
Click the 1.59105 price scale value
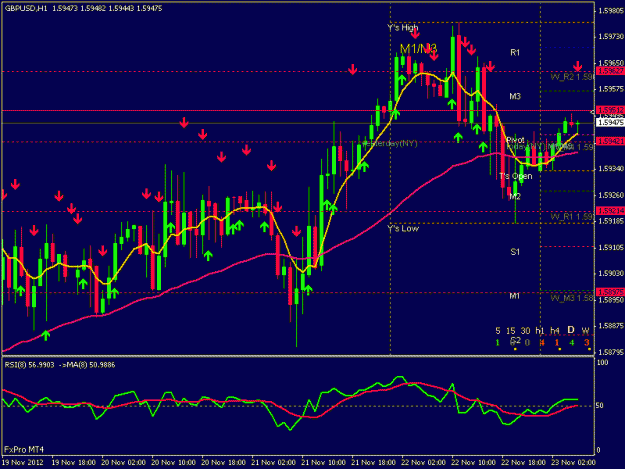[611, 247]
